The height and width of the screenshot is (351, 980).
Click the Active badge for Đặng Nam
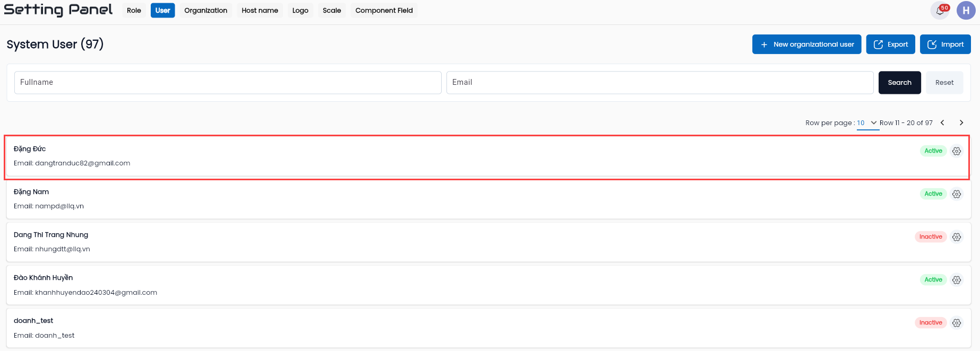(933, 194)
